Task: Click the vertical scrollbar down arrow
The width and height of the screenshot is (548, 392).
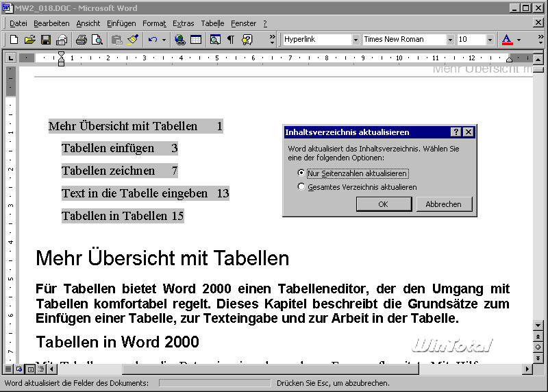Action: click(x=538, y=326)
